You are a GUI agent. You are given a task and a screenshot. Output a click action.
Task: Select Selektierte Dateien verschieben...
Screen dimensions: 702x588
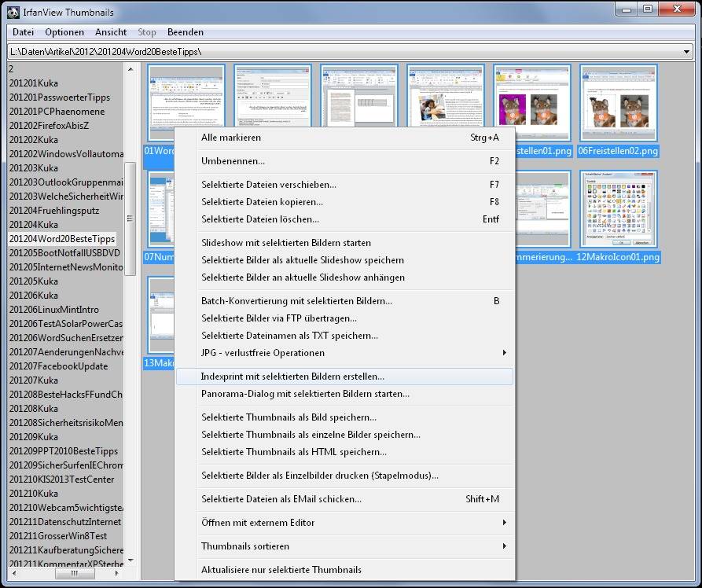click(345, 185)
